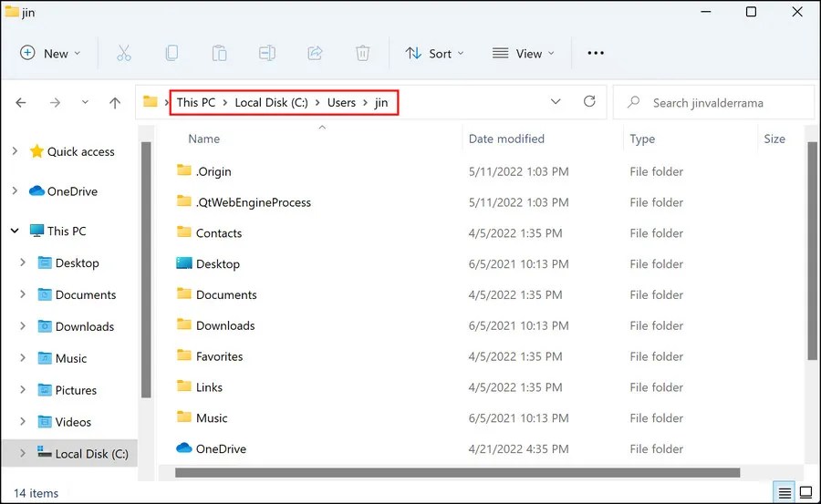
Task: Click the navigation pane vertical scrollbar
Action: coord(146,270)
